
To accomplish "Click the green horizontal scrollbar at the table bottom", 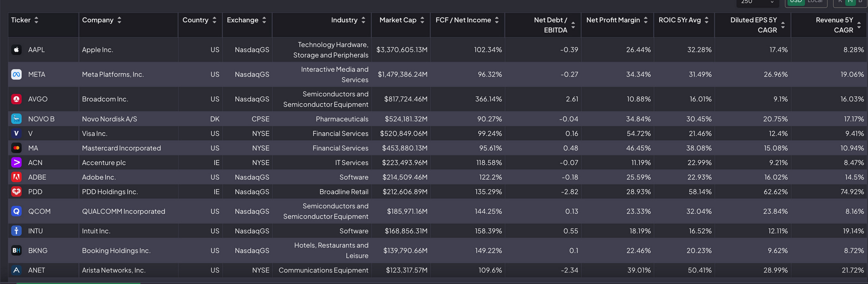I will [x=78, y=283].
